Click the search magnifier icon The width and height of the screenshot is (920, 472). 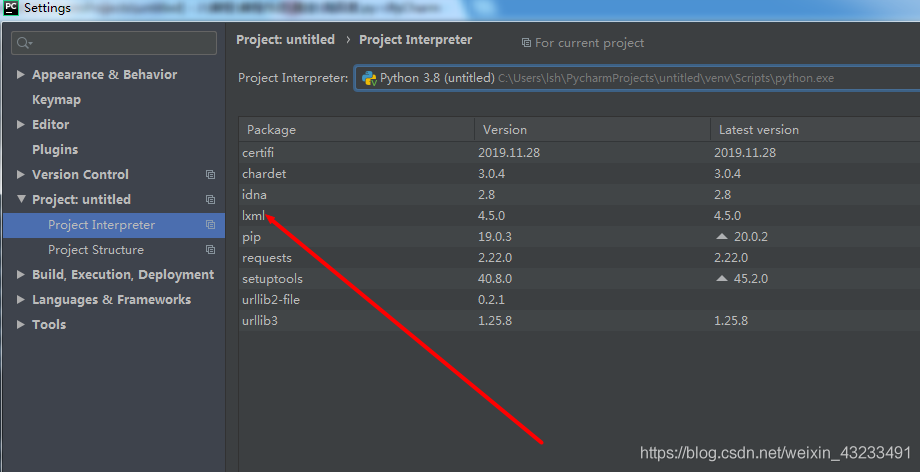point(24,43)
